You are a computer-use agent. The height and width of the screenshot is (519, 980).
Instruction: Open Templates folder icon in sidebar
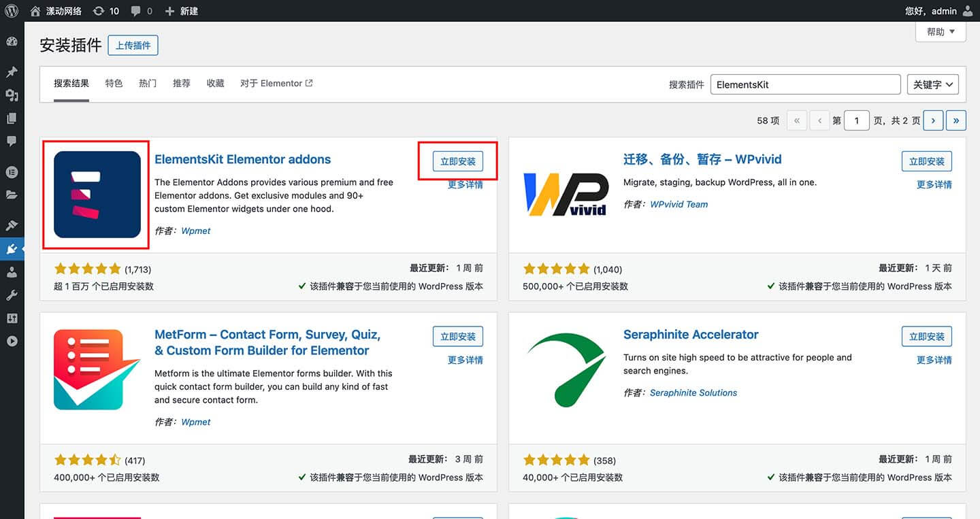click(x=12, y=195)
